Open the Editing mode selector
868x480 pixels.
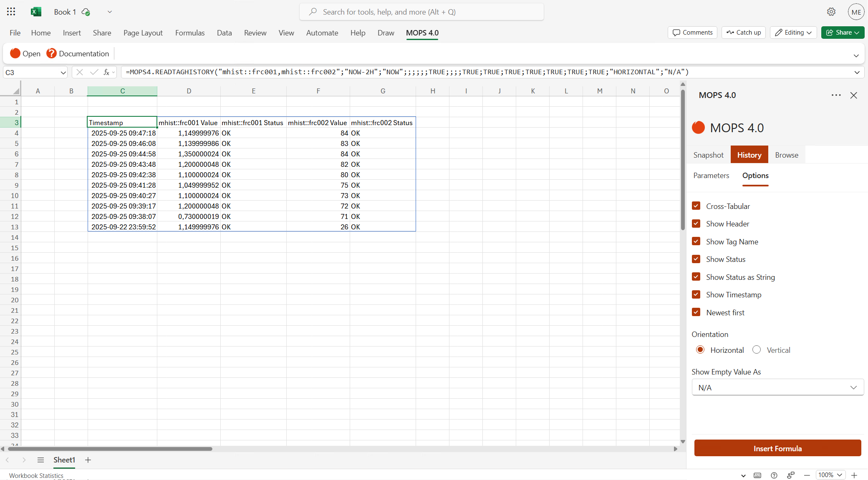[x=792, y=32]
